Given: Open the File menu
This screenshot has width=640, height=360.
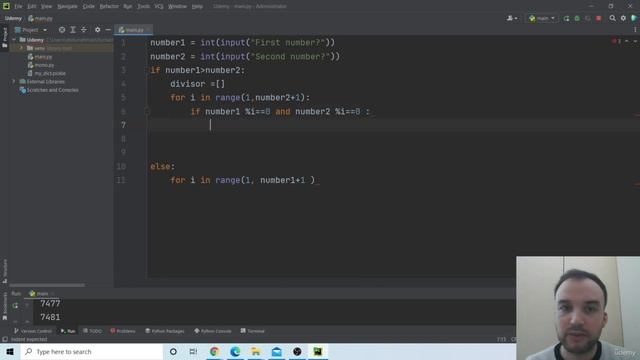Looking at the screenshot, I should click(x=18, y=7).
